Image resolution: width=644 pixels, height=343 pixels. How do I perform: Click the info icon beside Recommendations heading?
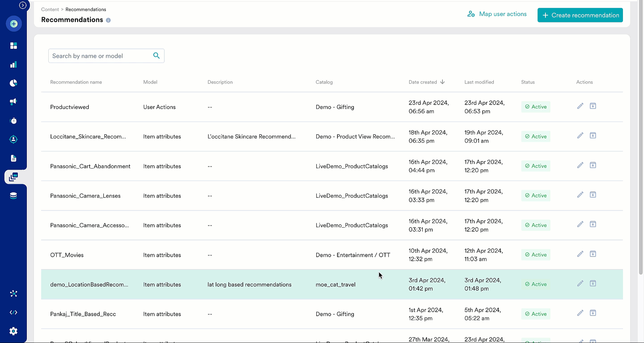click(108, 20)
